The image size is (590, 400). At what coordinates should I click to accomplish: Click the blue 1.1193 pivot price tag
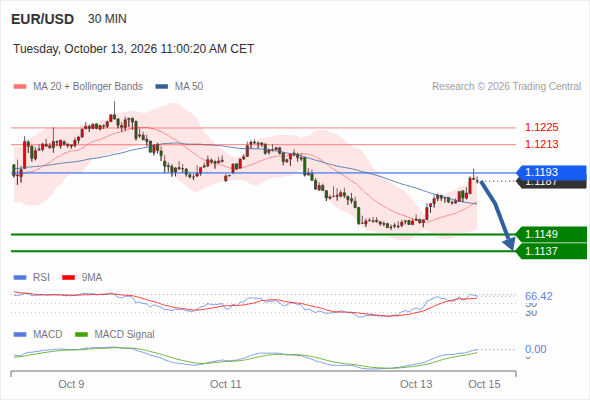pos(551,172)
